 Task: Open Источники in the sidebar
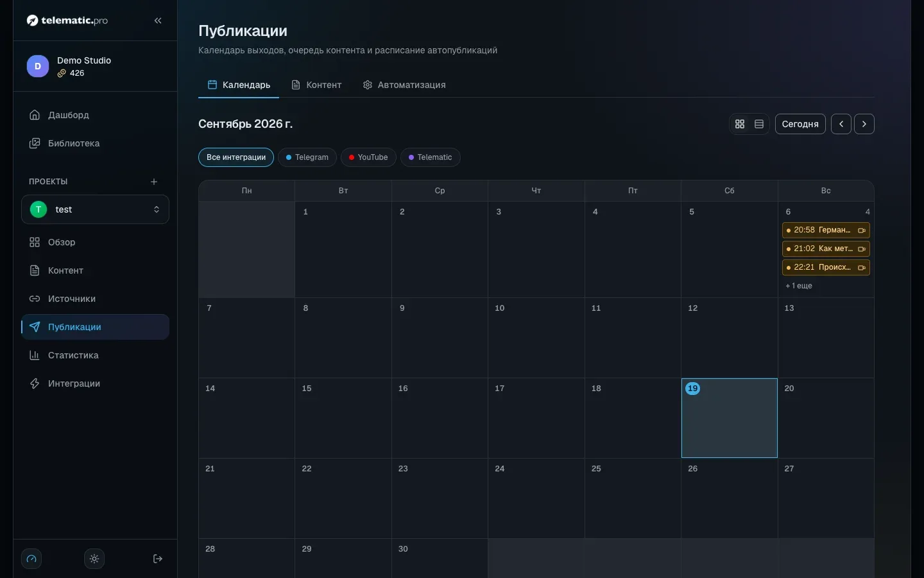95,299
